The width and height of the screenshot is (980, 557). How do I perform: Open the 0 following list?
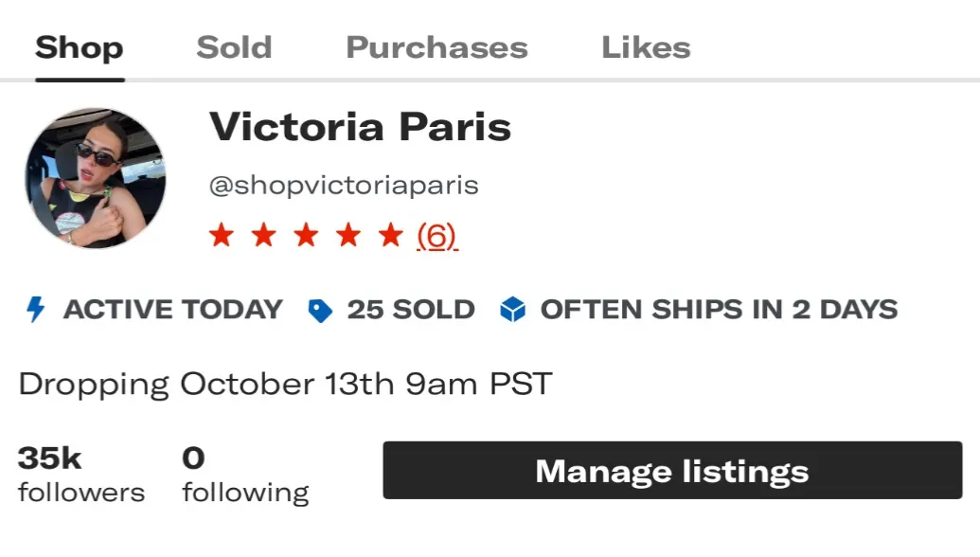coord(245,475)
